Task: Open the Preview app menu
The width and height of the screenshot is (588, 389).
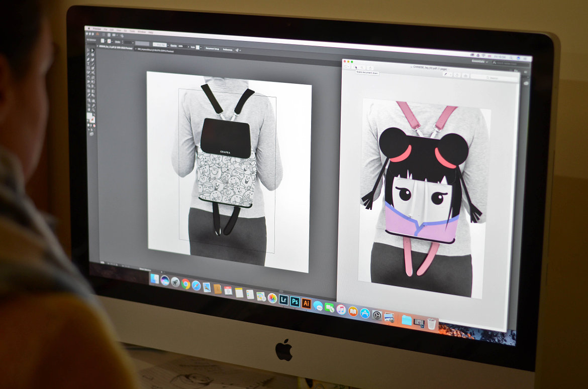Action: click(x=97, y=29)
